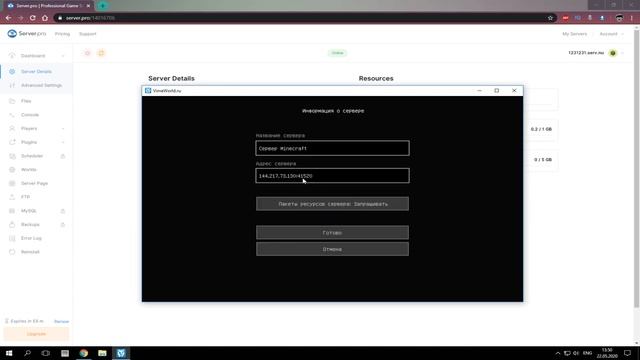Screen dimensions: 640x360
Task: Click the taskbar clock
Action: tap(607, 353)
